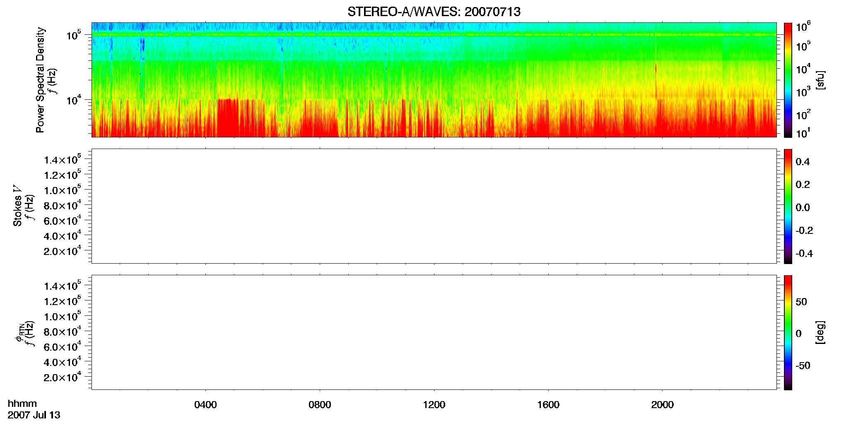Viewport: 868px width, 447px height.
Task: Click the 1600 time axis tick label
Action: pos(548,405)
